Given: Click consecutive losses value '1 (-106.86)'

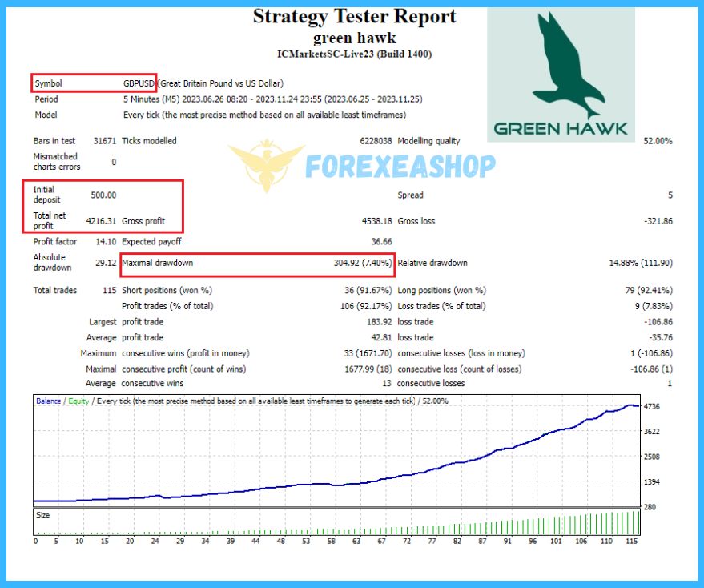Looking at the screenshot, I should click(651, 353).
